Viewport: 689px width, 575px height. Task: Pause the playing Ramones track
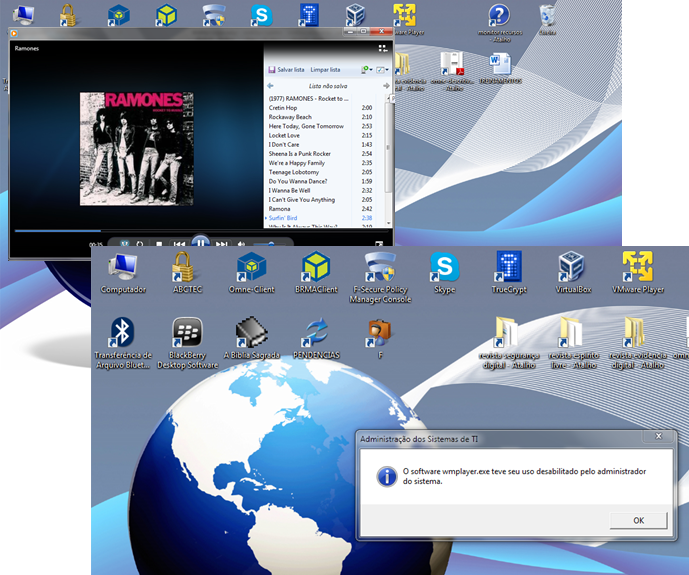tap(200, 242)
